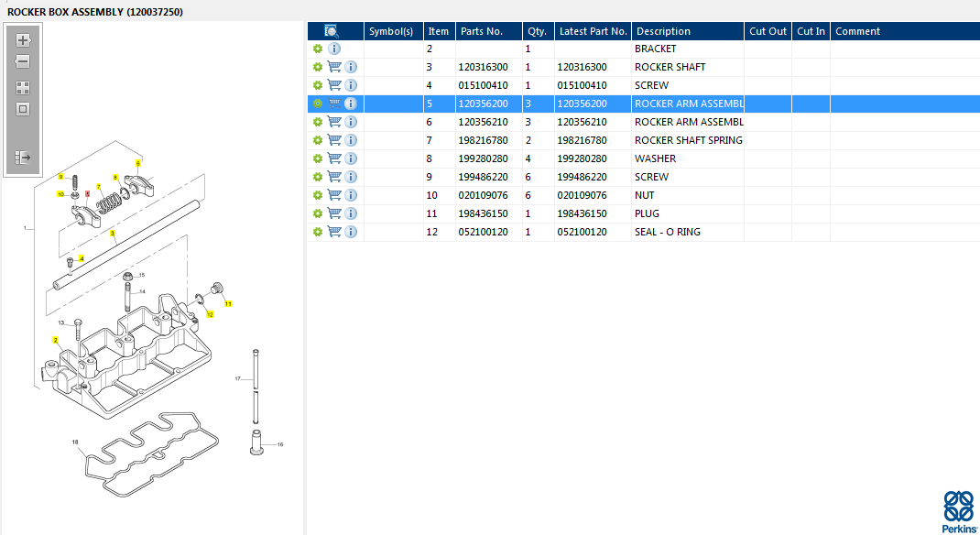Add ROCKER SHAFT to shopping cart
Viewport: 980px width, 535px height.
[334, 67]
